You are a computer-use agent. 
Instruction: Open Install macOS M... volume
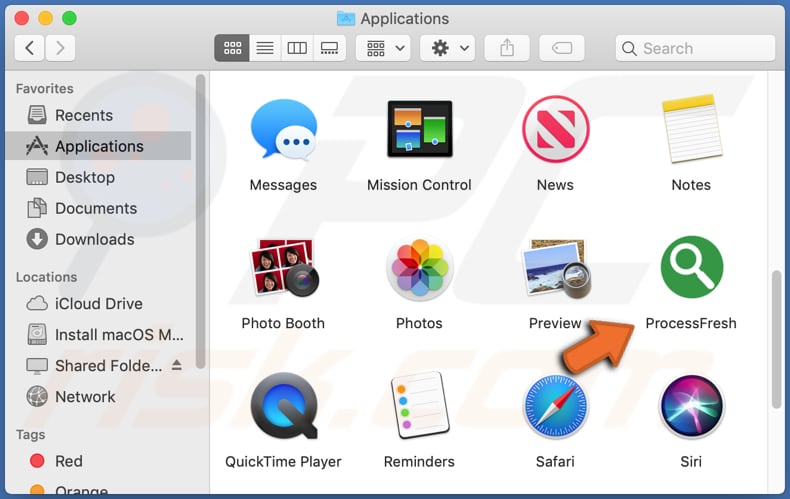point(98,335)
